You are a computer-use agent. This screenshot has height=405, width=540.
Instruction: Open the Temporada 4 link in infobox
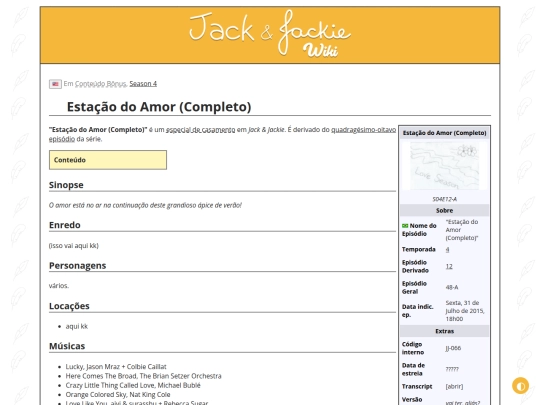pyautogui.click(x=447, y=249)
